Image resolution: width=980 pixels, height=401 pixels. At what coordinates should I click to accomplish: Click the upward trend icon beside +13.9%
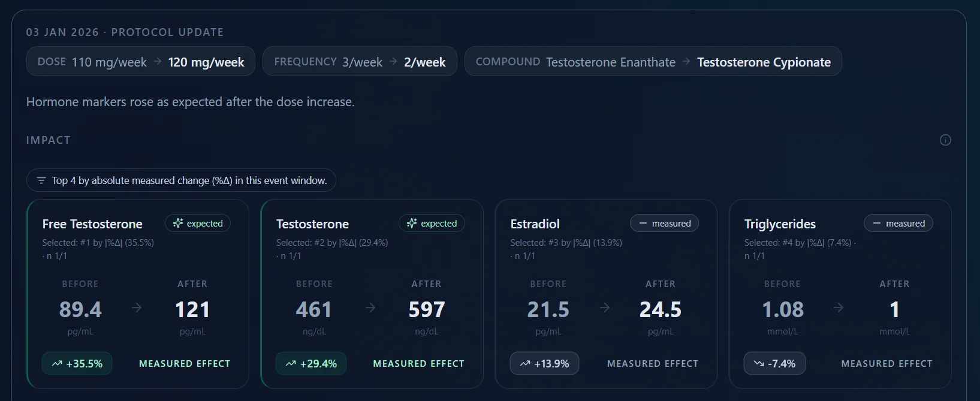click(x=525, y=364)
